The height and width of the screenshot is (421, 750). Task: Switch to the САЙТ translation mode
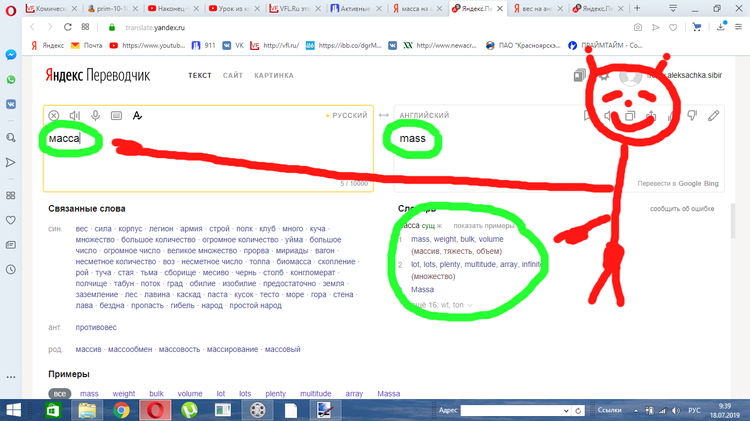(x=233, y=76)
